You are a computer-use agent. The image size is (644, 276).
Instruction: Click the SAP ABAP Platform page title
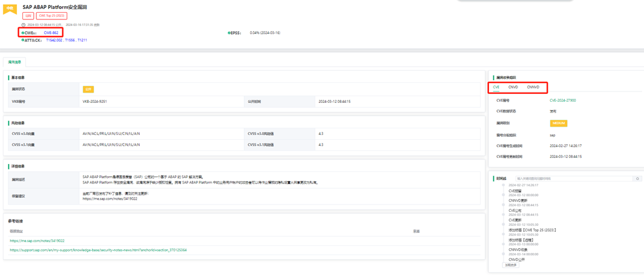coord(54,7)
